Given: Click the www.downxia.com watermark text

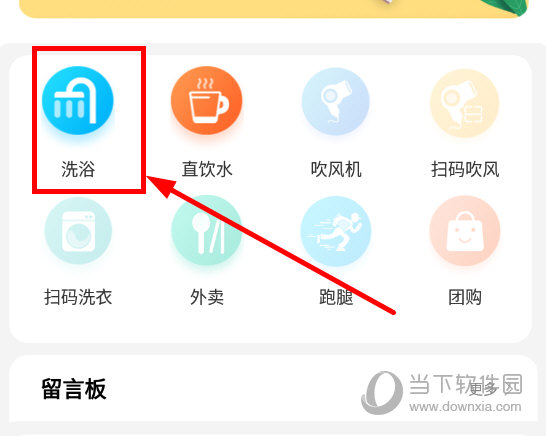Looking at the screenshot, I should click(465, 407).
